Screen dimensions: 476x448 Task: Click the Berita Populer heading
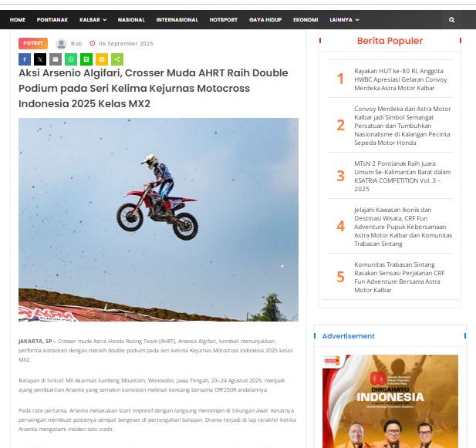coord(390,41)
